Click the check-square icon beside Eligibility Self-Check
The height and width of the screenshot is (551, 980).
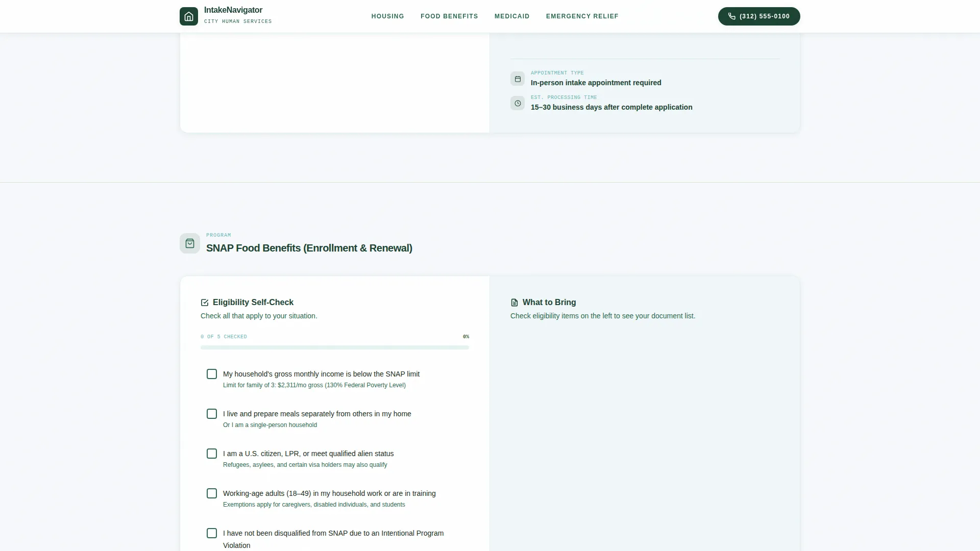pyautogui.click(x=205, y=303)
